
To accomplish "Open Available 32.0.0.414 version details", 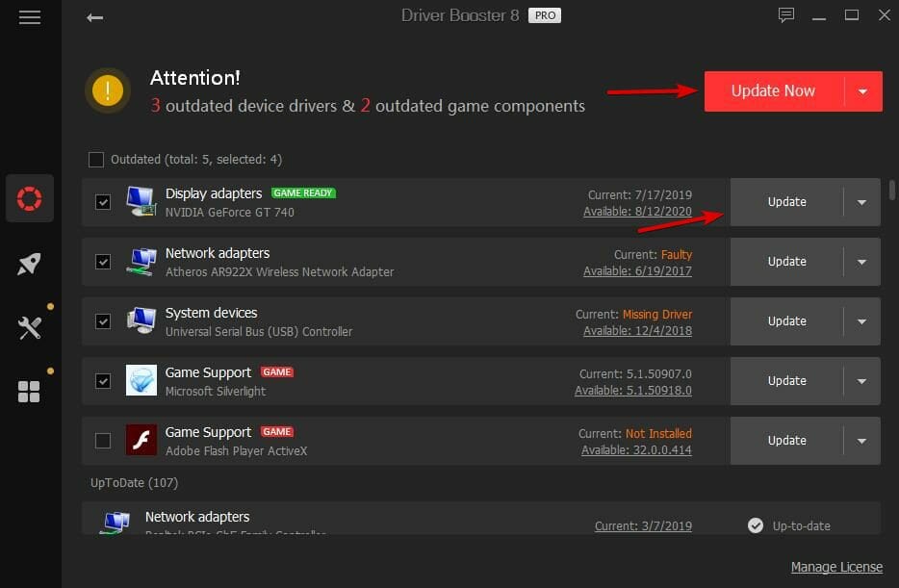I will [636, 449].
